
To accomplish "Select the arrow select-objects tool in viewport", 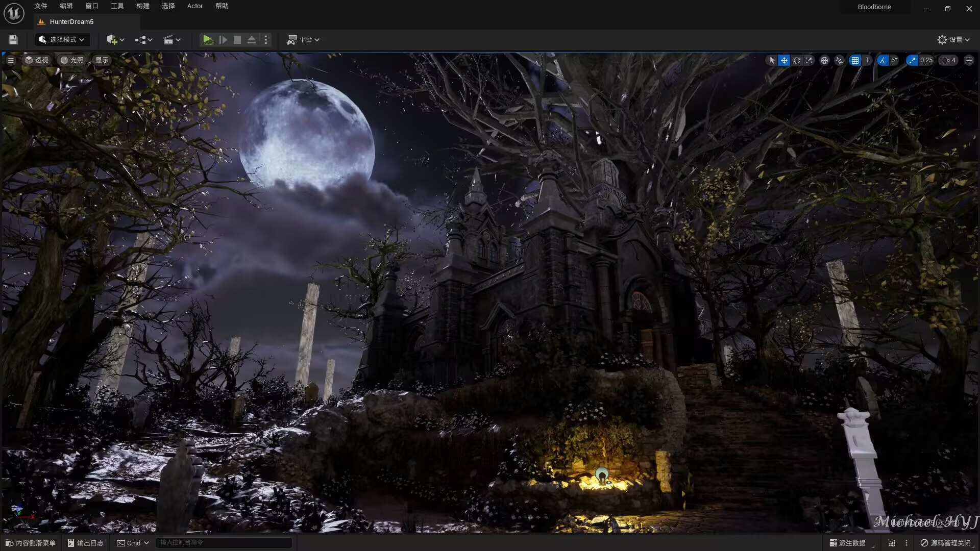I will point(772,60).
